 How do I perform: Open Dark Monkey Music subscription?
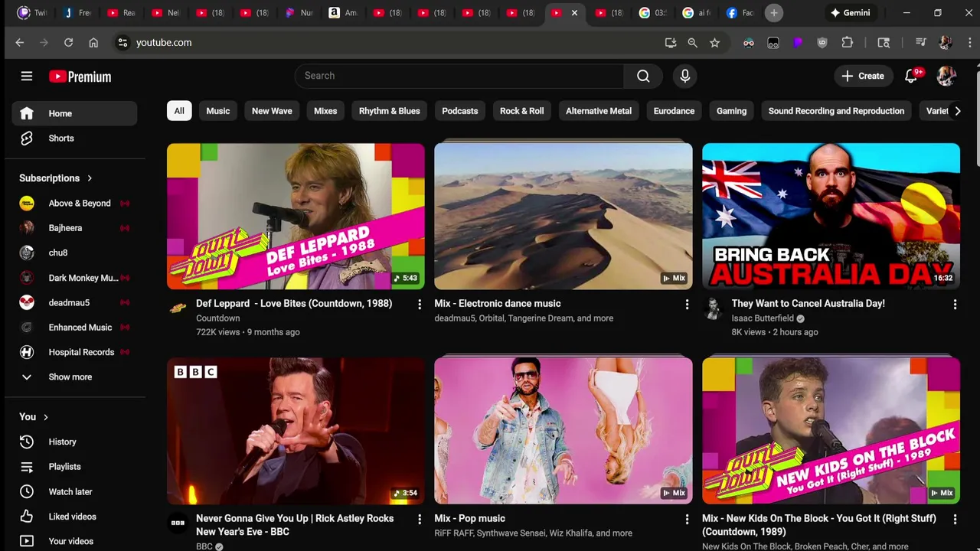click(74, 278)
